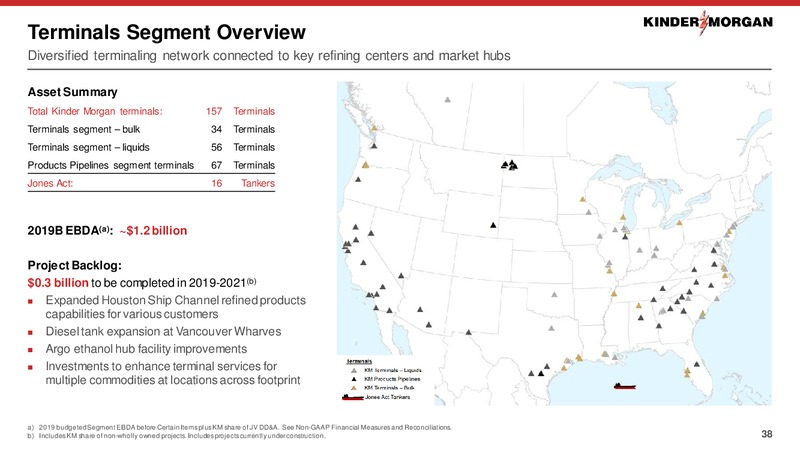Click the gray KM Terminals – Liquids legend triangle
The height and width of the screenshot is (450, 800).
click(x=354, y=370)
